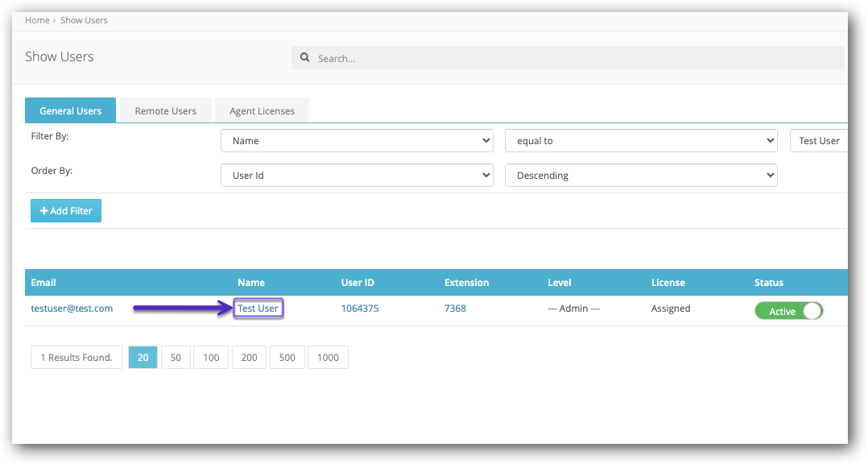
Task: Click the Home breadcrumb link
Action: [x=37, y=20]
